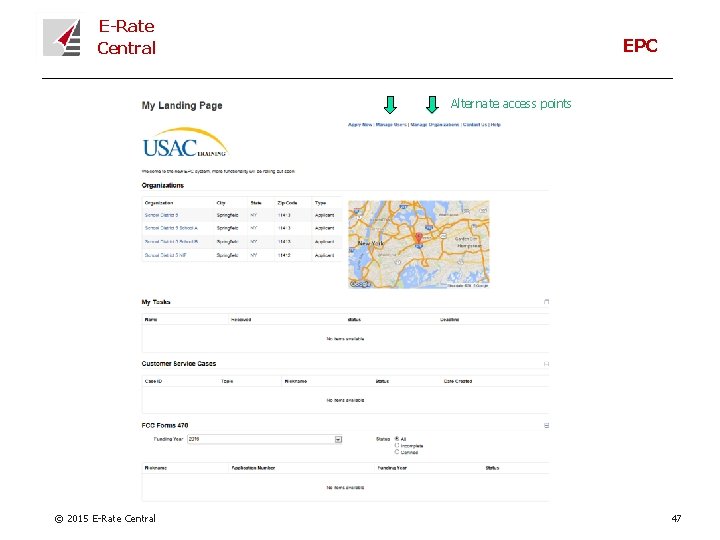Open the Funding Year dropdown arrow
This screenshot has height=540, width=720.
tap(338, 439)
